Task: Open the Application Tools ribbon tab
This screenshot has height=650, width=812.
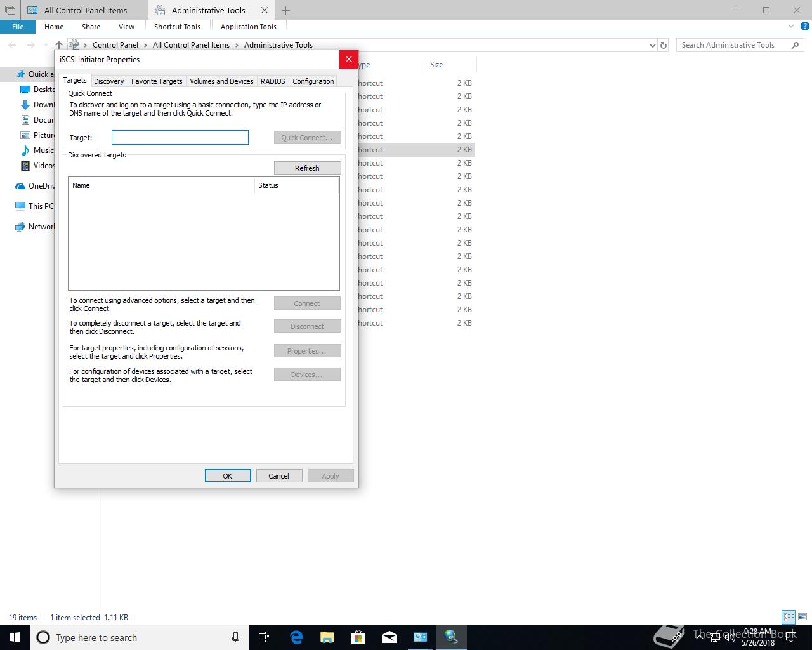Action: coord(249,27)
